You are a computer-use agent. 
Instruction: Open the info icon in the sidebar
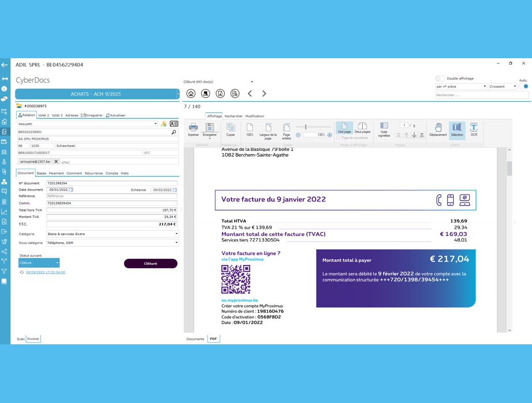(5, 89)
